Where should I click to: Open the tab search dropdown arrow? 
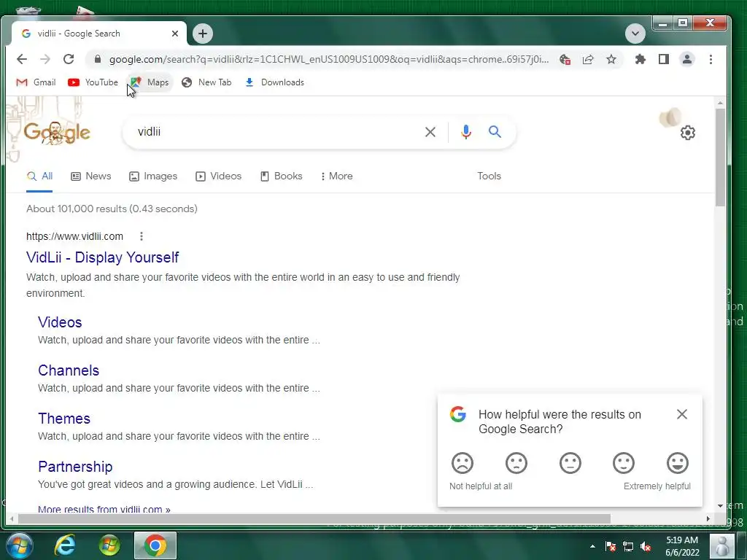(635, 34)
